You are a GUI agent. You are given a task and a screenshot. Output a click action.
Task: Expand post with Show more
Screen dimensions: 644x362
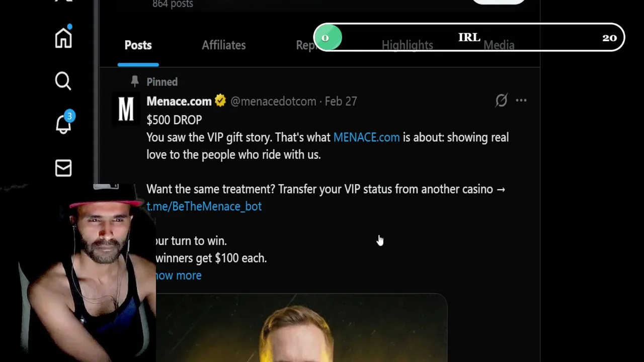(x=178, y=276)
